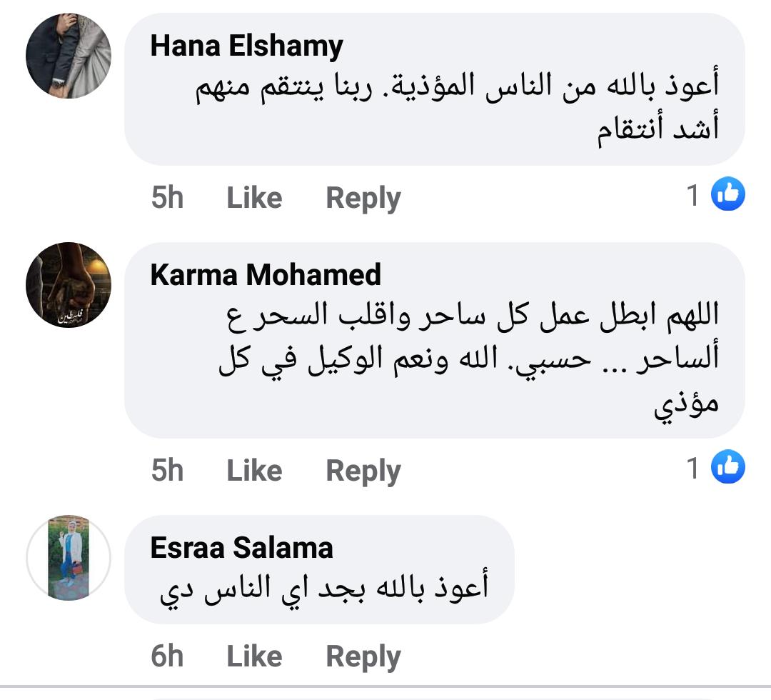Open Hana Elshamy's profile picture

coord(69,56)
